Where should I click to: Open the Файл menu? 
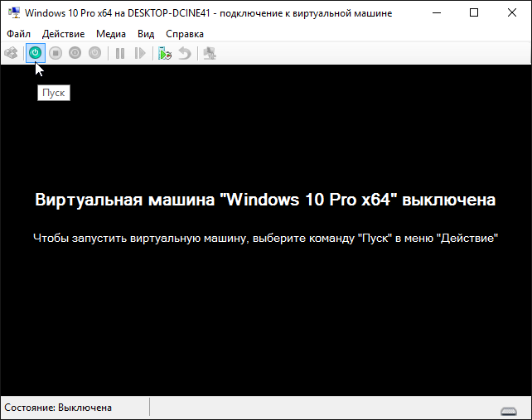tap(19, 34)
